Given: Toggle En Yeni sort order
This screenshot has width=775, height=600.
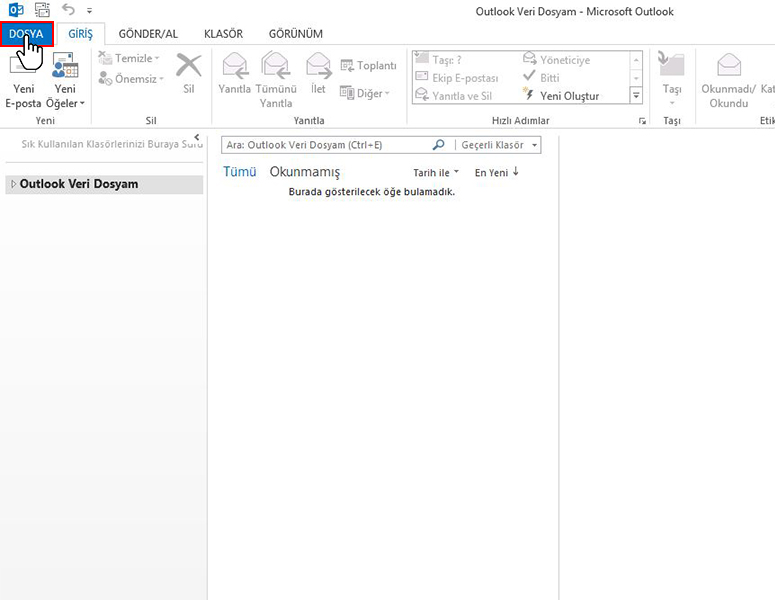Looking at the screenshot, I should point(496,173).
